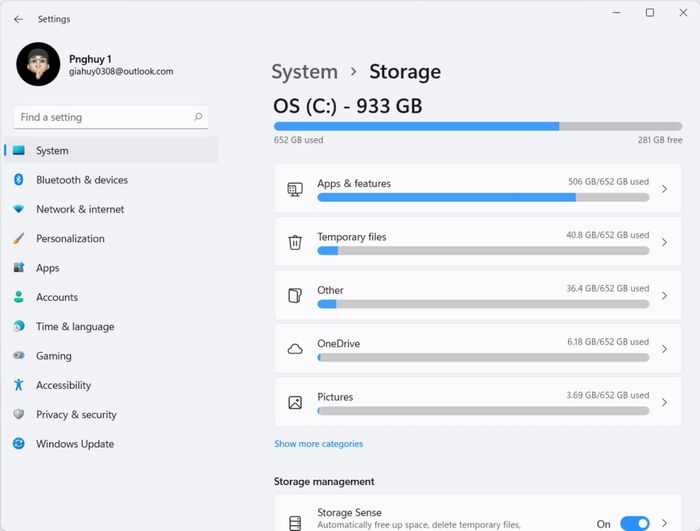Click the Gaming controller icon
This screenshot has height=531, width=700.
click(x=19, y=355)
